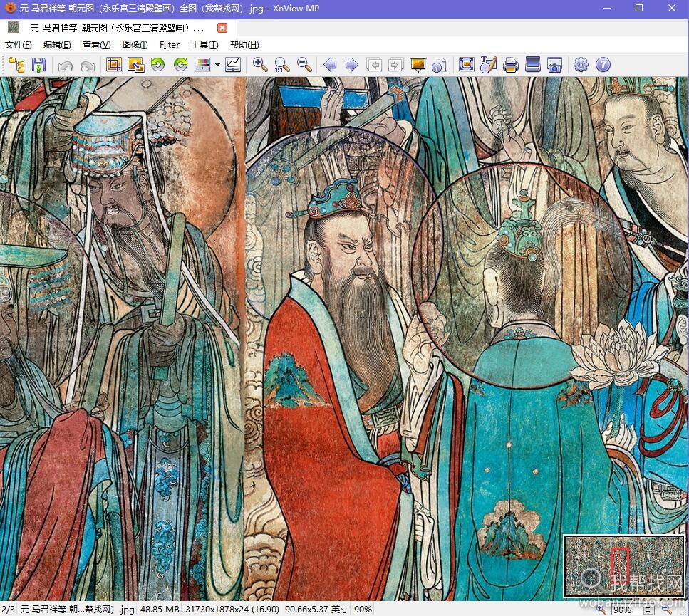689x616 pixels.
Task: Click the Print icon
Action: 511,65
